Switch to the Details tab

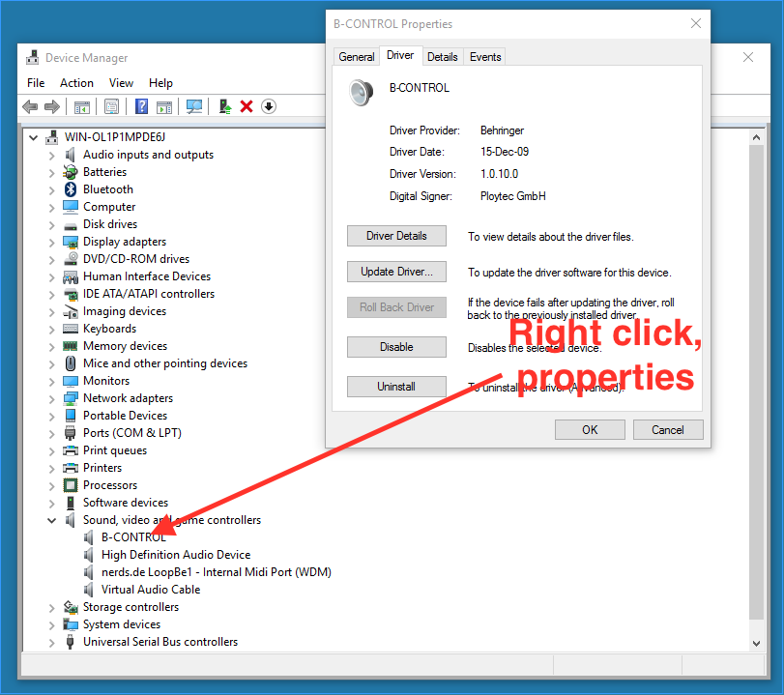[443, 57]
